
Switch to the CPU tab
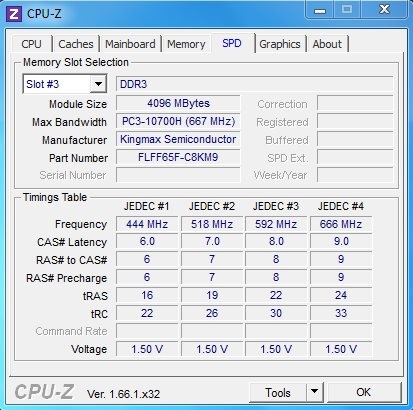coord(31,44)
